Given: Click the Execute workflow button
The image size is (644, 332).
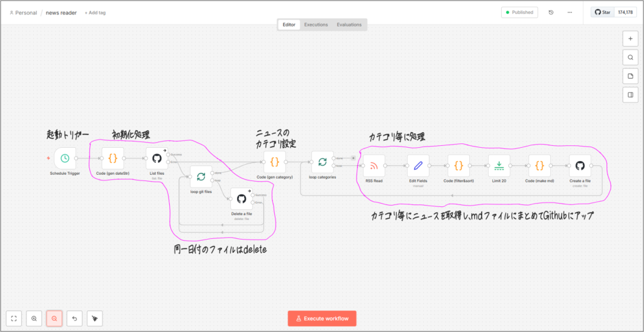Looking at the screenshot, I should coord(322,319).
